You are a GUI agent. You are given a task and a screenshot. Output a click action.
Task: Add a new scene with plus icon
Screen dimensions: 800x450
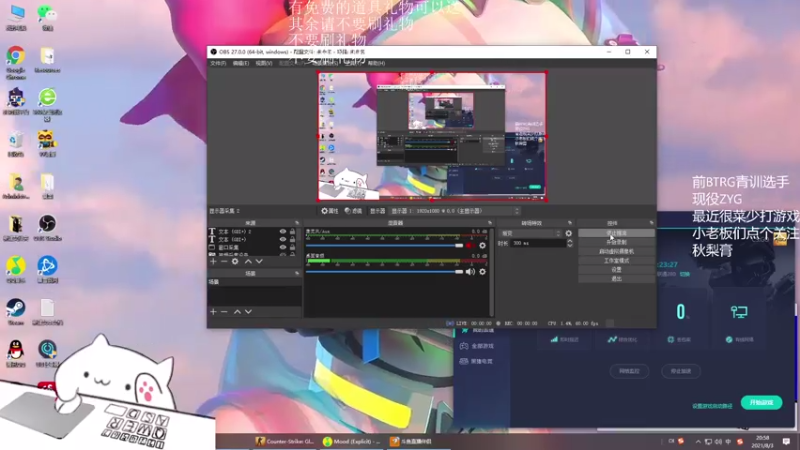tap(213, 311)
